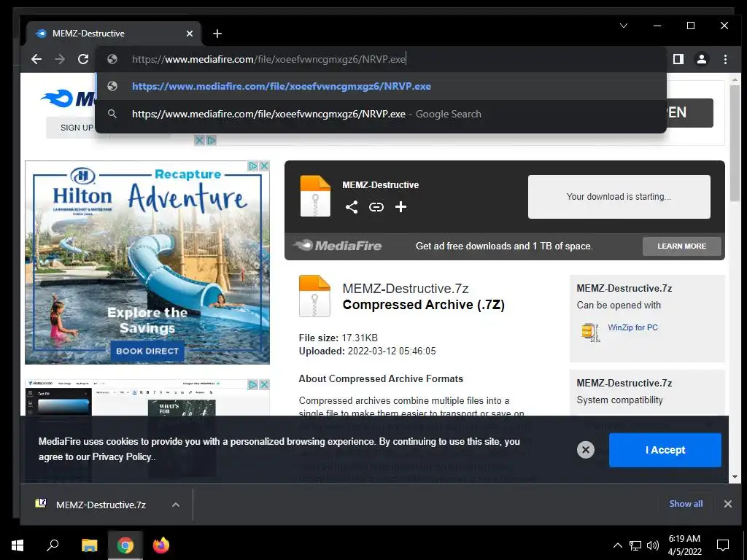Open Chrome side panel icon
This screenshot has width=747, height=560.
pyautogui.click(x=678, y=59)
